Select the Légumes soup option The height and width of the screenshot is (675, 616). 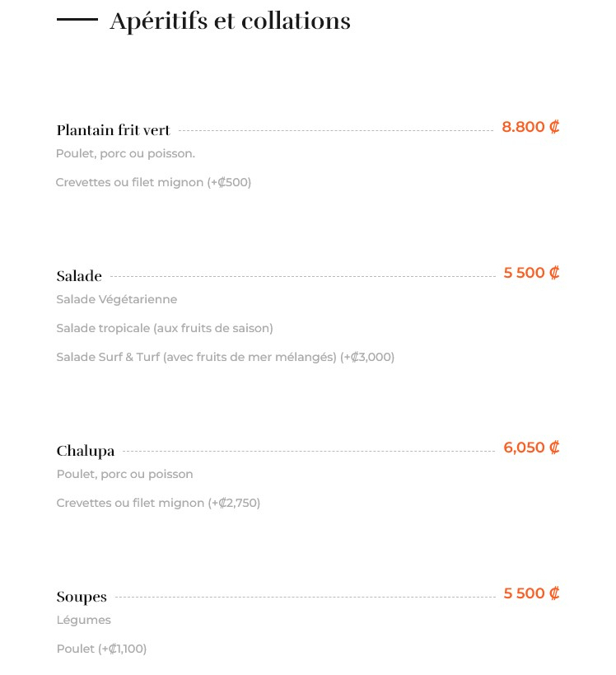[x=83, y=621]
